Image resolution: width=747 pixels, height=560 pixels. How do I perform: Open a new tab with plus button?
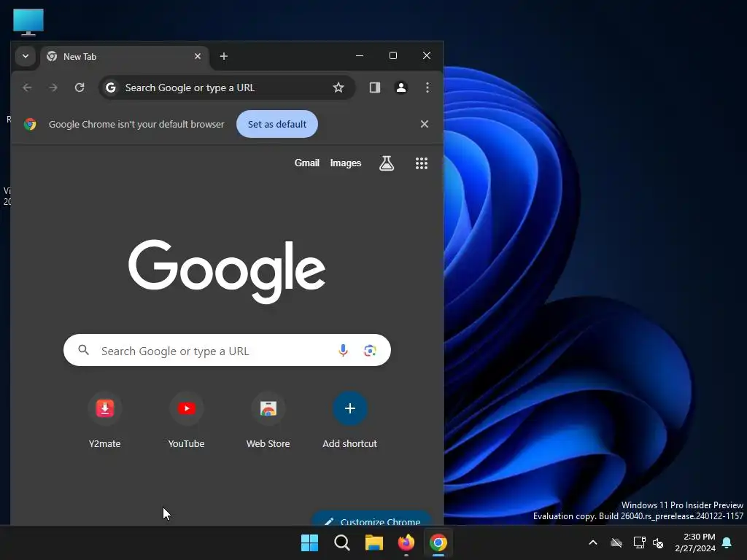click(223, 56)
